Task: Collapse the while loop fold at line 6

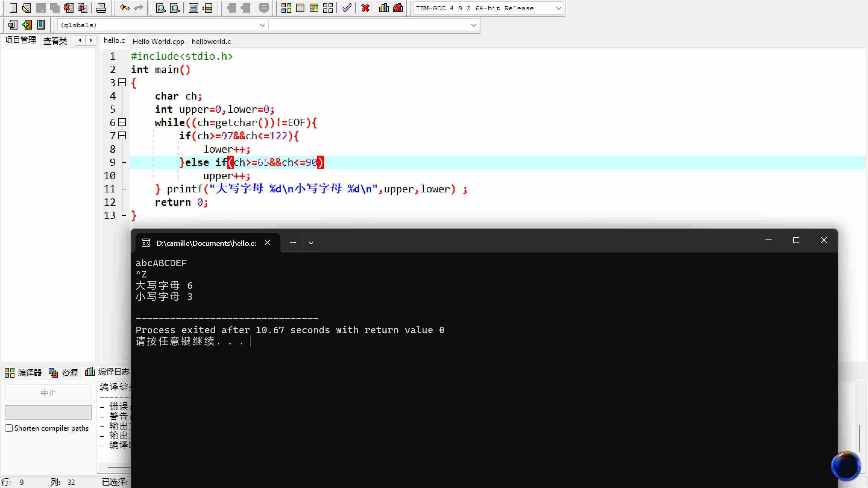Action: click(x=122, y=122)
